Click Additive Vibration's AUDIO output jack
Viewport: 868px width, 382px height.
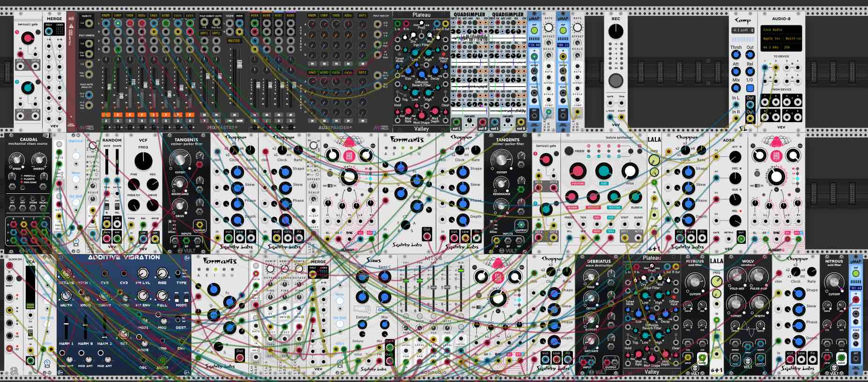pyautogui.click(x=162, y=360)
